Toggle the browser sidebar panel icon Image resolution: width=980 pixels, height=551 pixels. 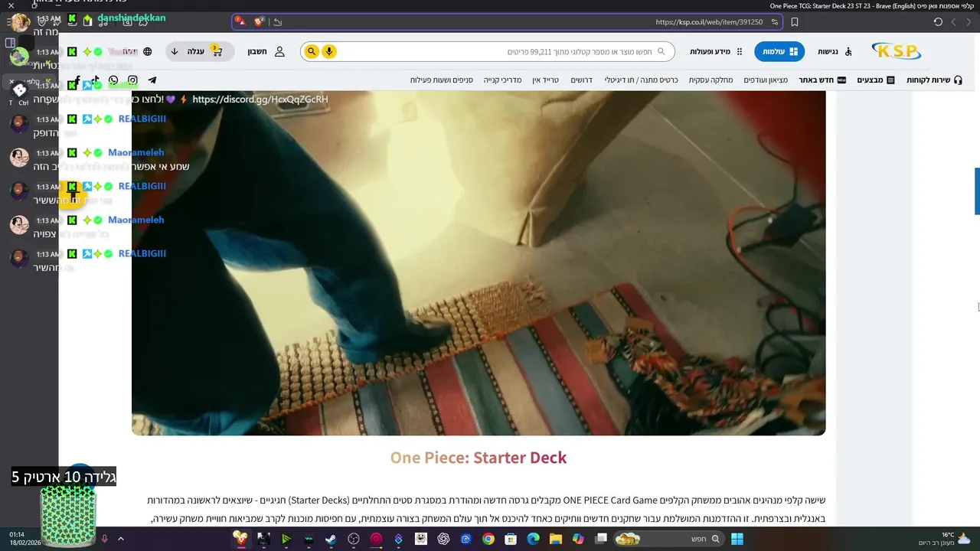(x=10, y=43)
